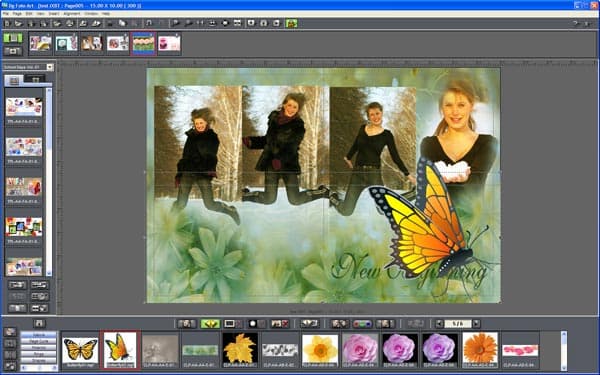Open the Help menu
The height and width of the screenshot is (375, 600).
coord(106,13)
